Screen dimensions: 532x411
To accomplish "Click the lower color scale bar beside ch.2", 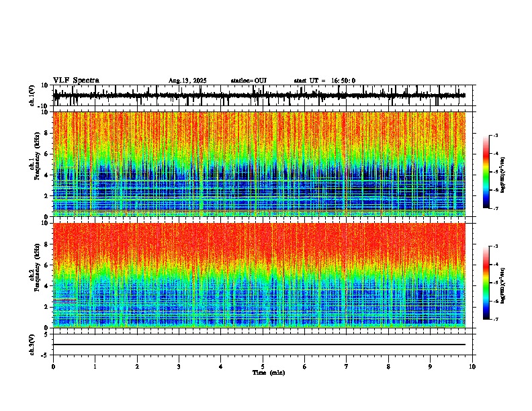I will (486, 283).
